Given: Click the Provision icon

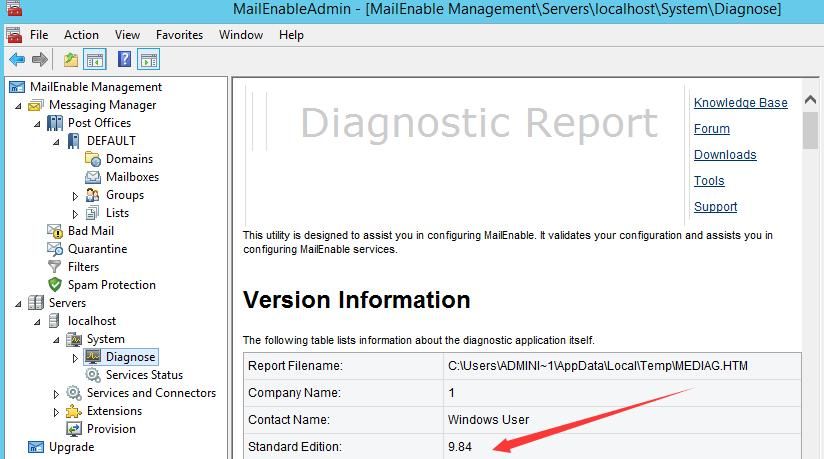Looking at the screenshot, I should (74, 429).
